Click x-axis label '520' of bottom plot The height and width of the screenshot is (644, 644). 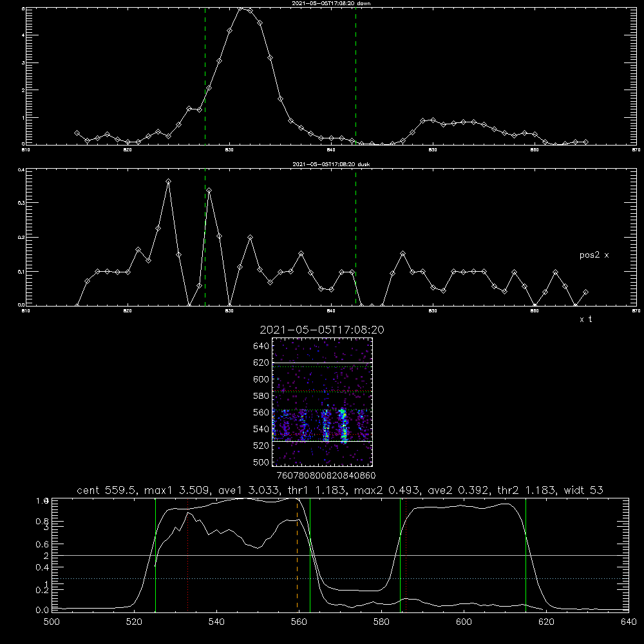(x=134, y=622)
